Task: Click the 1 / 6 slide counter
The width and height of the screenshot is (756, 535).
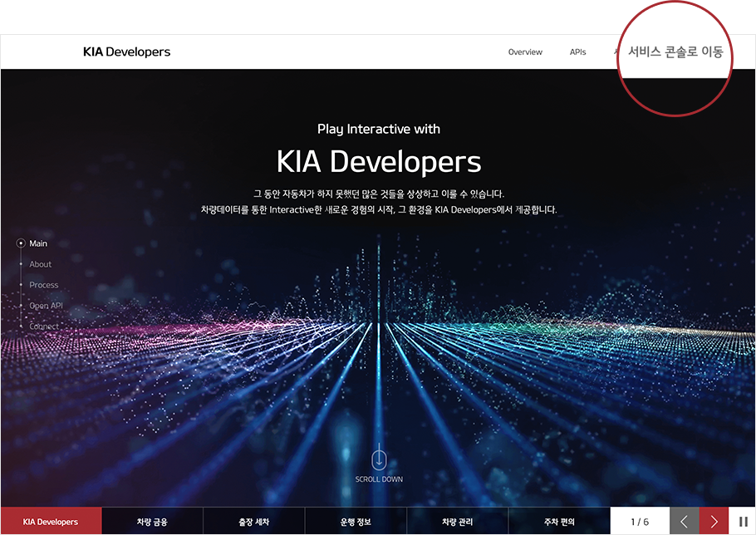Action: coord(640,522)
